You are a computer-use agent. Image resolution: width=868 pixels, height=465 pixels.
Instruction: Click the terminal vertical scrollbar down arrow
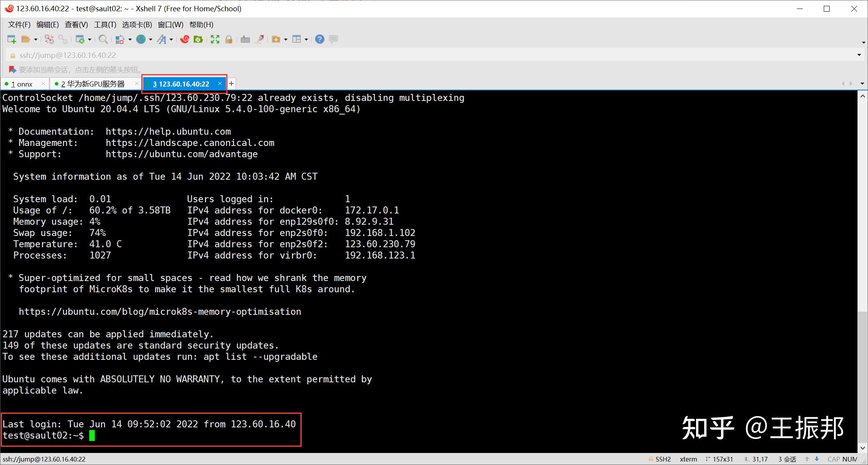click(863, 448)
